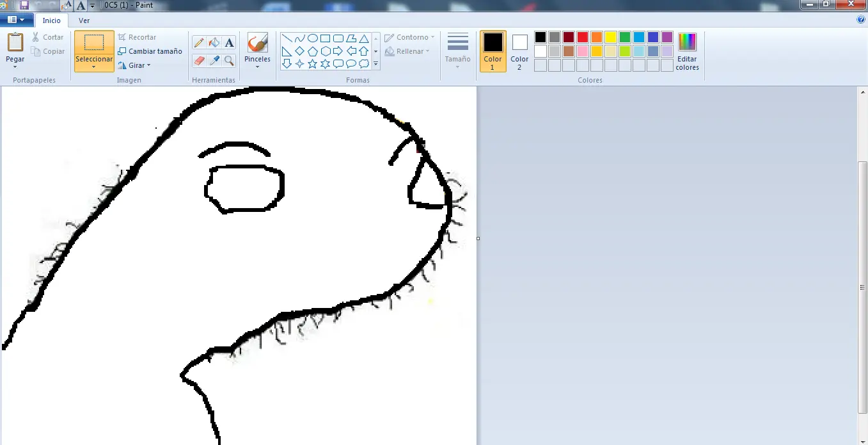This screenshot has width=868, height=445.
Task: Select the Text tool in Herramientas
Action: click(x=229, y=43)
